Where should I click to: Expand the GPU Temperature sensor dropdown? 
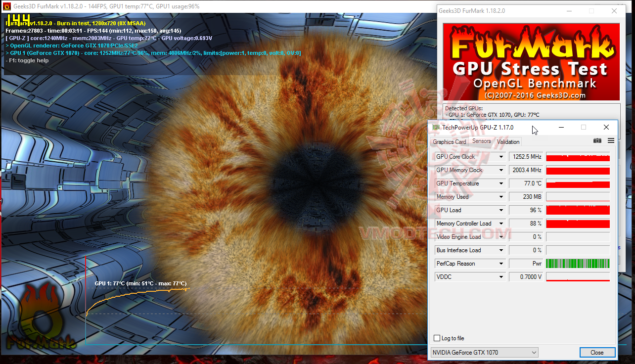pos(501,183)
